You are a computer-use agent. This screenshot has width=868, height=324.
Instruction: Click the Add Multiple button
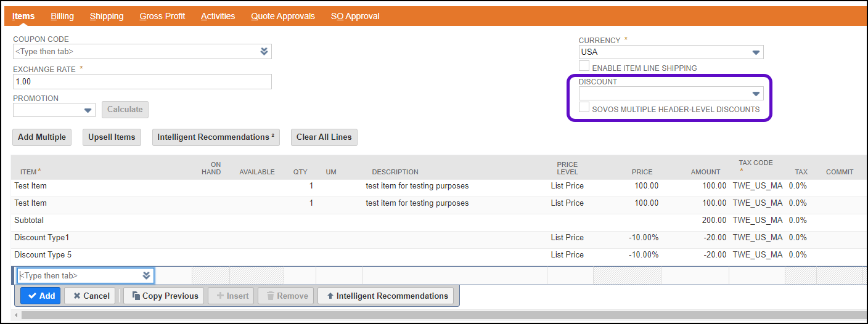41,137
